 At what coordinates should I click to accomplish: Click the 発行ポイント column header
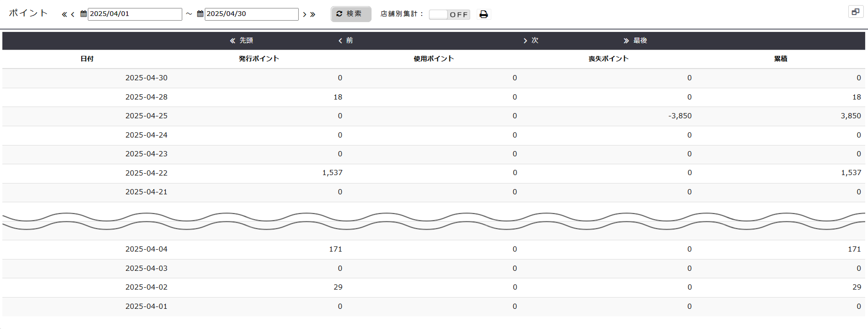click(x=259, y=59)
